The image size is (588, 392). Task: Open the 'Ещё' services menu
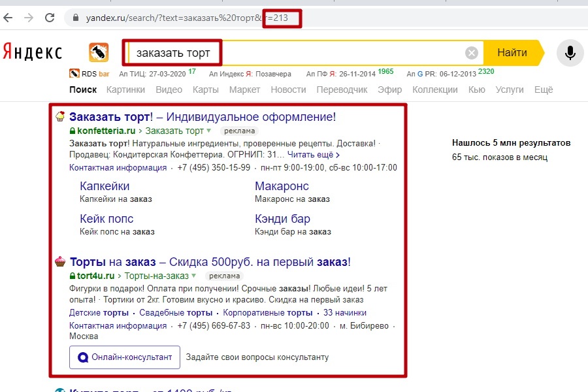[x=543, y=90]
